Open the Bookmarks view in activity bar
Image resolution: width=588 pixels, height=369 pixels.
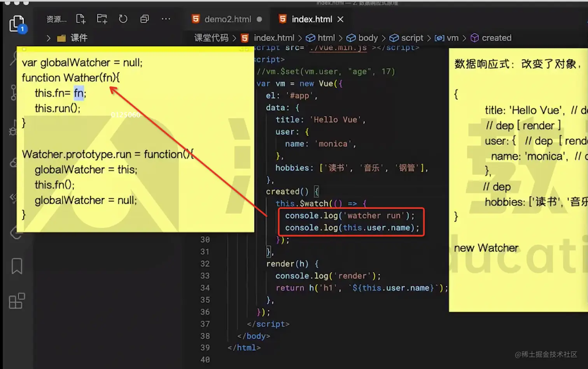(17, 266)
